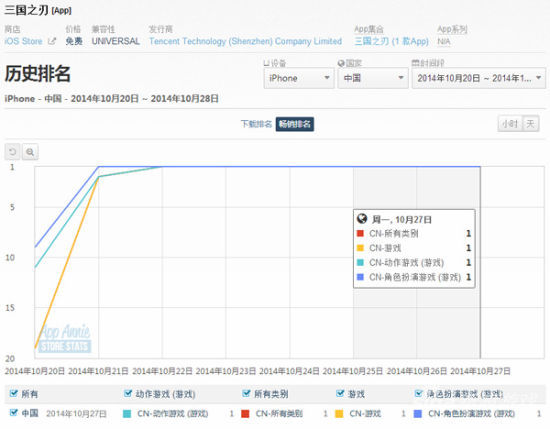Screen dimensions: 550x429
Task: Switch chart to 小时 view
Action: (x=510, y=124)
